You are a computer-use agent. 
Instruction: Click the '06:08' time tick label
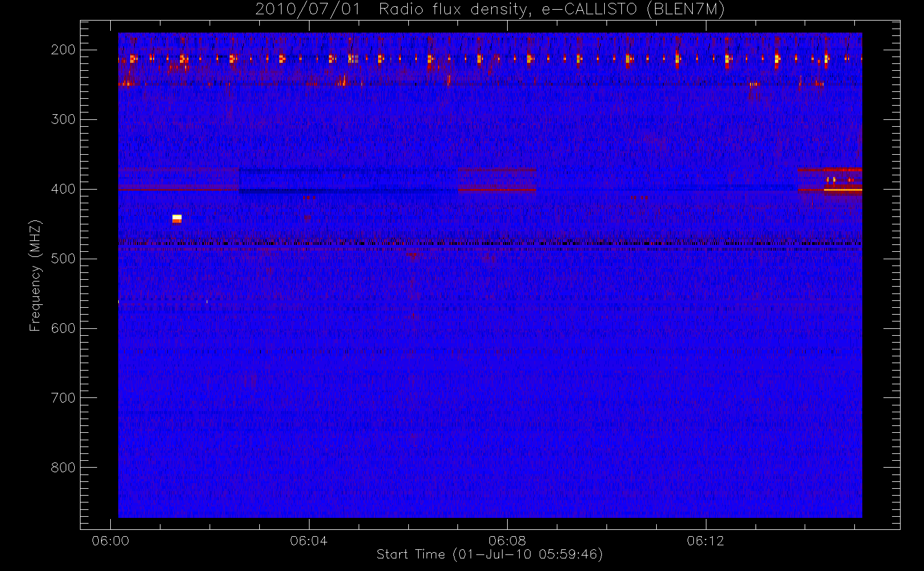click(507, 541)
